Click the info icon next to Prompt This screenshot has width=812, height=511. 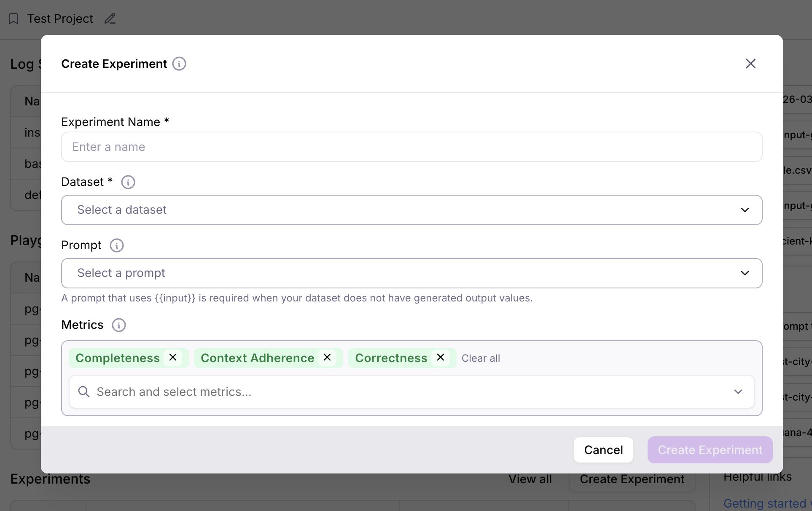[116, 245]
